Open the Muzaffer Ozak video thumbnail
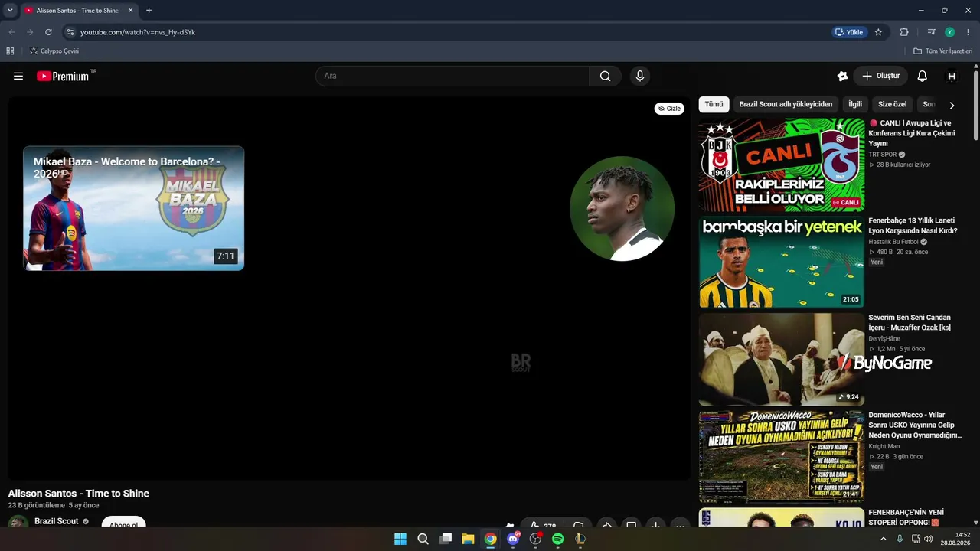The width and height of the screenshot is (980, 551). pyautogui.click(x=782, y=359)
